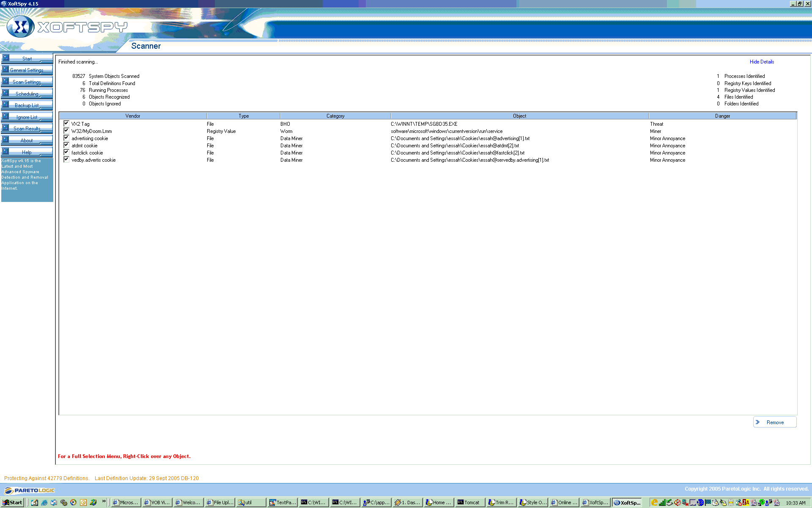Switch to the util folder taskbar button
This screenshot has height=508, width=812.
[x=251, y=502]
